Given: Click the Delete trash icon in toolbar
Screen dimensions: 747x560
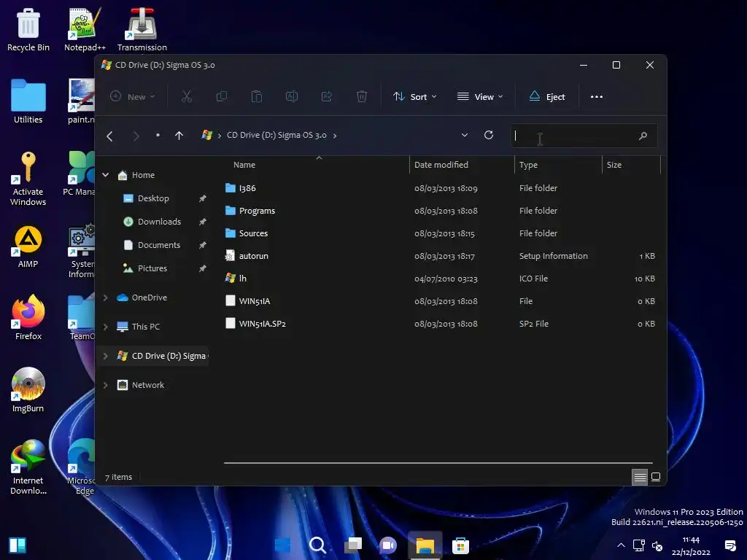Looking at the screenshot, I should [362, 97].
